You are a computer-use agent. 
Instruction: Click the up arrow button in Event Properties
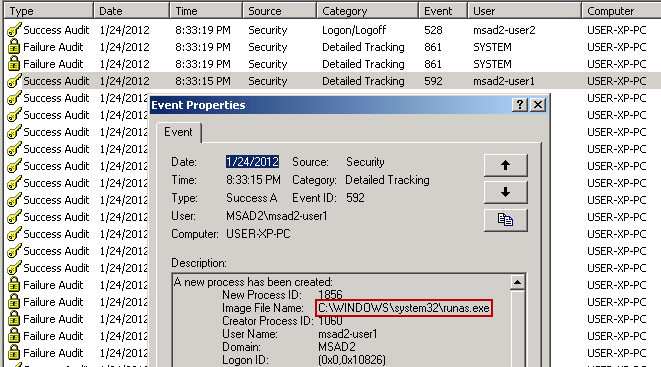(505, 165)
